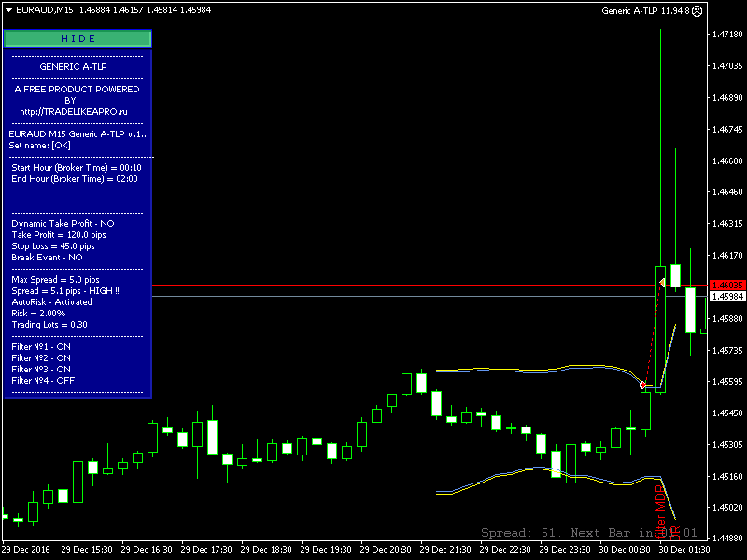Click the Dynamic Take Profit - NO line

click(x=63, y=224)
